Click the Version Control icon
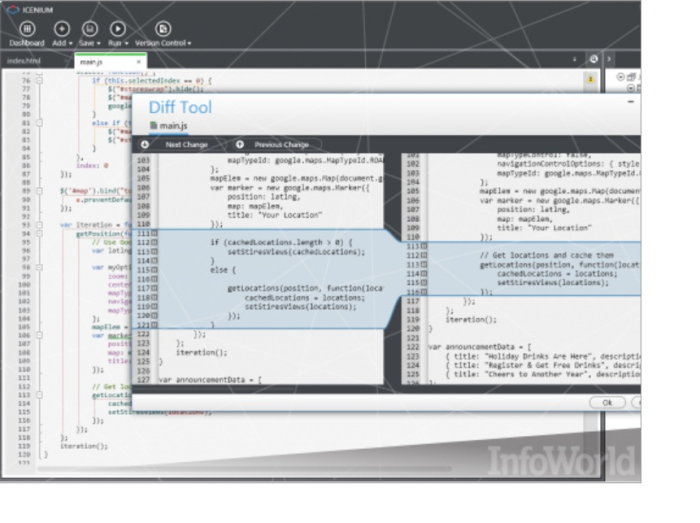 tap(163, 29)
